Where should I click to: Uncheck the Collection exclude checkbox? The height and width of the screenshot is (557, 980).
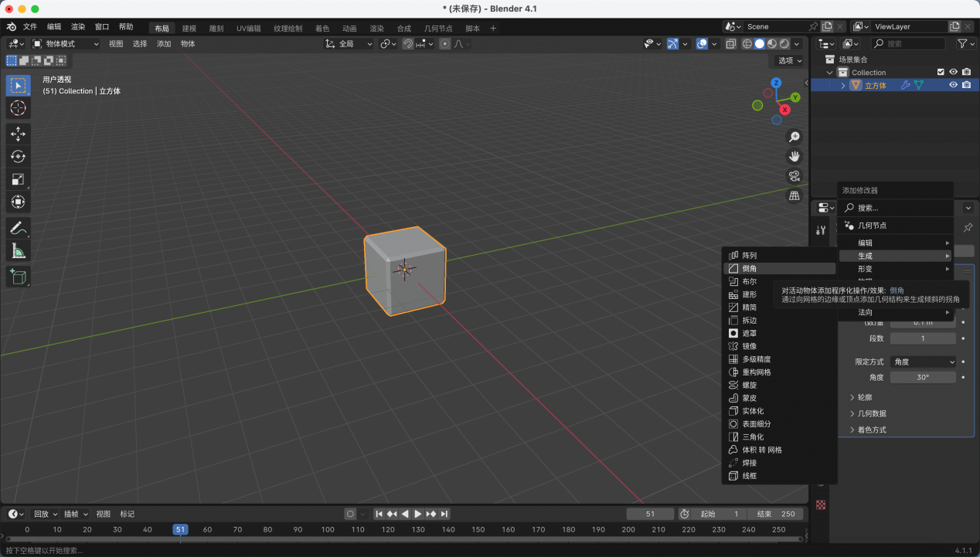click(941, 72)
